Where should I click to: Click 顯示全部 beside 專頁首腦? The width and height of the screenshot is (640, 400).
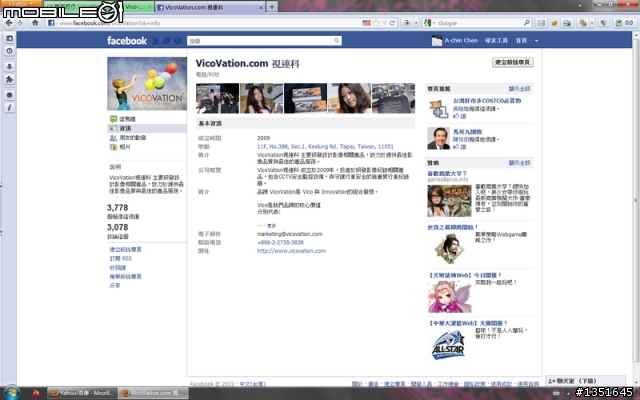519,89
